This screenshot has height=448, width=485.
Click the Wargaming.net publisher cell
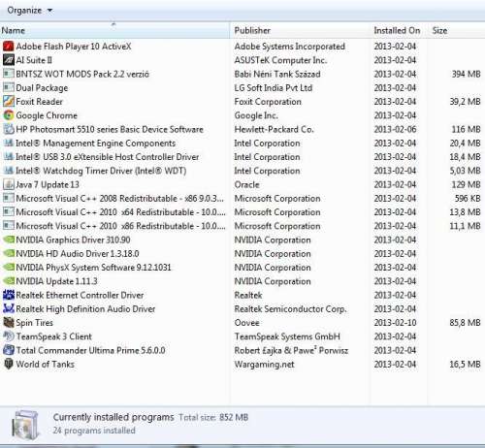[x=265, y=365]
